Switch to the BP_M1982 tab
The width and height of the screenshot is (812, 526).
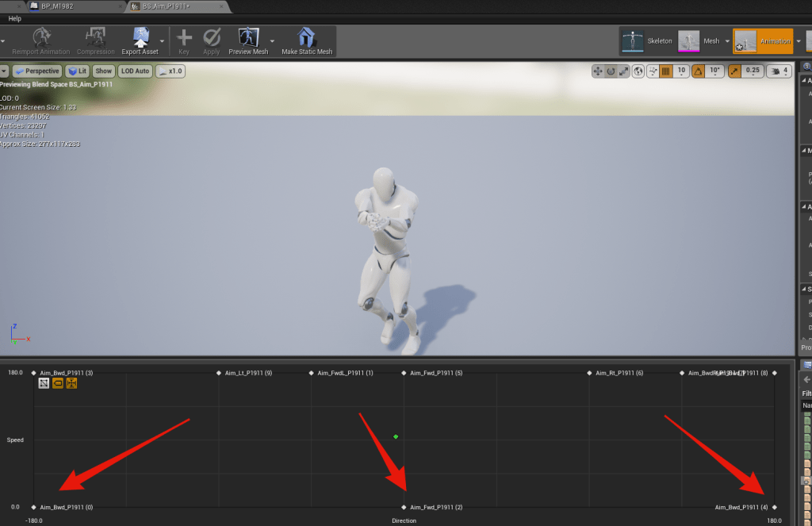click(56, 6)
